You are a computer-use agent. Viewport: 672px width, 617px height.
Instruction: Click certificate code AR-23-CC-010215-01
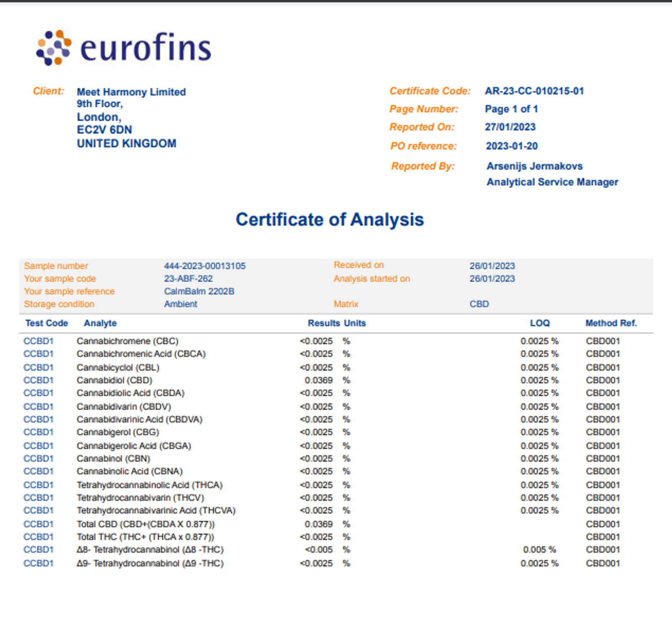(x=534, y=91)
